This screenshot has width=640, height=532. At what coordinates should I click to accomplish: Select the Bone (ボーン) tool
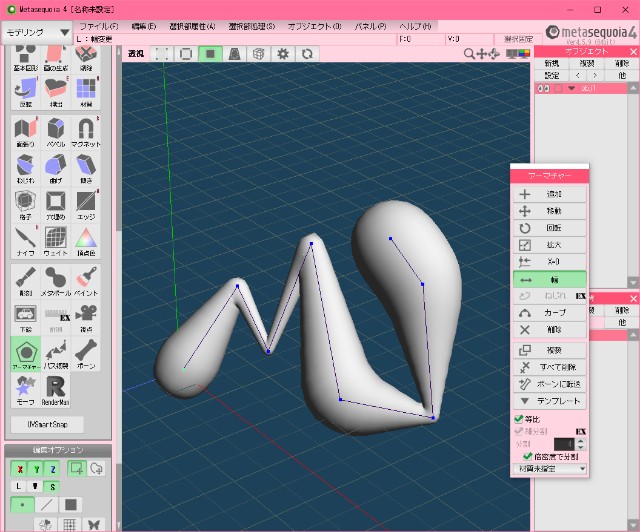(86, 354)
